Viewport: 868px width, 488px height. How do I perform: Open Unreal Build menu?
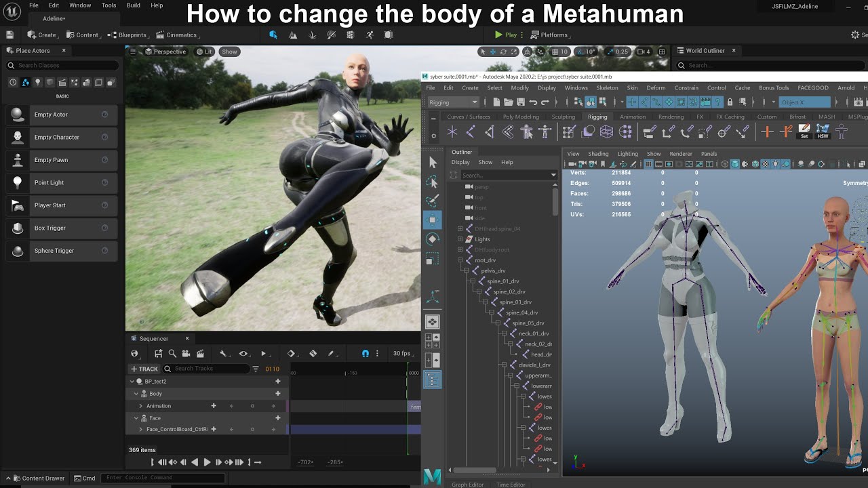134,5
